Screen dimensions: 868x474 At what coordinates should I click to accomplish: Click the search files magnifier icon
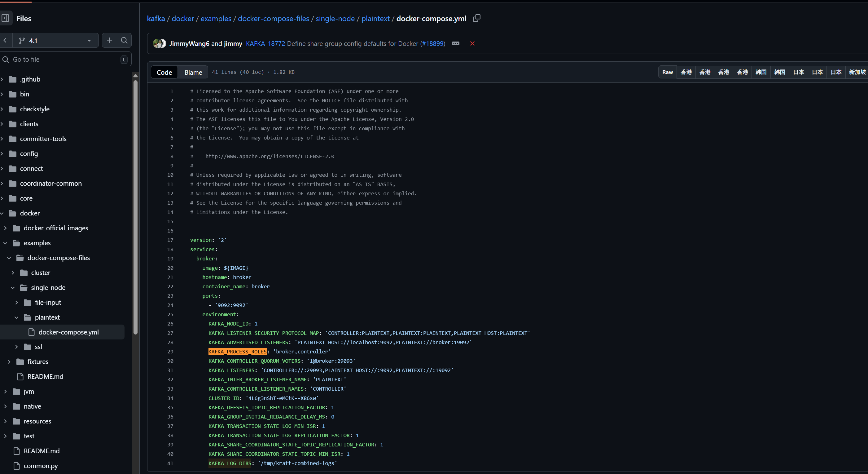[124, 40]
